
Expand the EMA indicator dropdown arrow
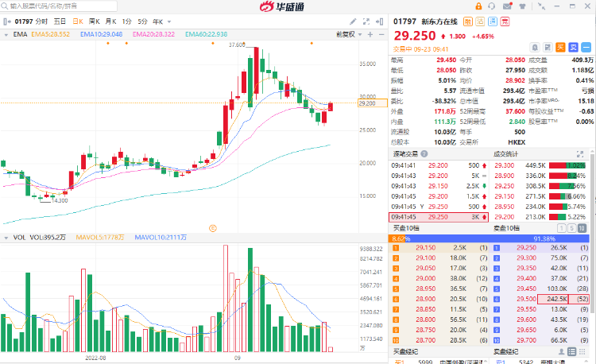tap(6, 35)
